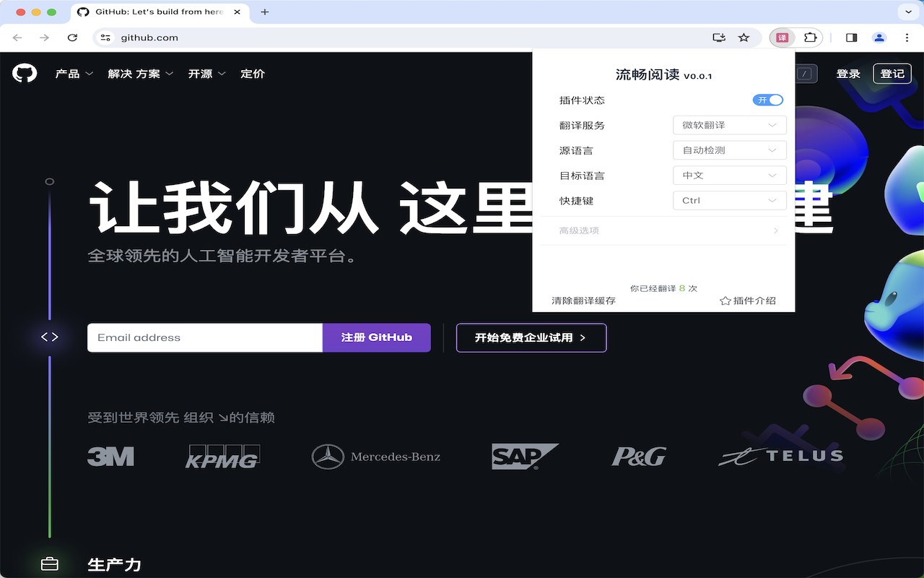The width and height of the screenshot is (924, 578).
Task: Open the Chrome extensions puzzle icon
Action: [x=811, y=38]
